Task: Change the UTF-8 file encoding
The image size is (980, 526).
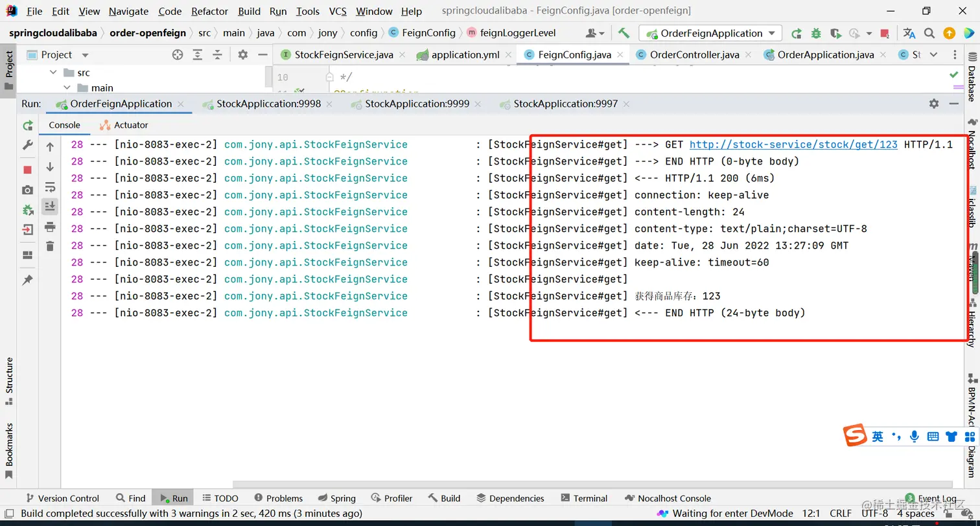Action: (x=875, y=514)
